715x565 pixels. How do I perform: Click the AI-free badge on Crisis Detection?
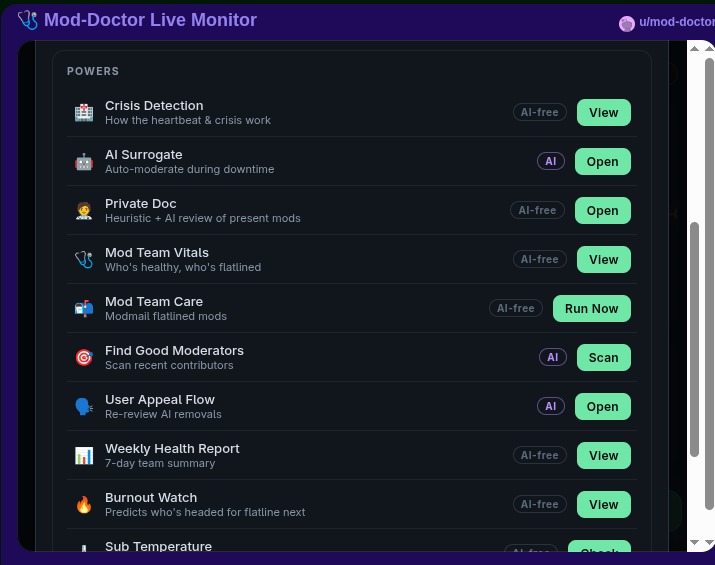pyautogui.click(x=540, y=112)
